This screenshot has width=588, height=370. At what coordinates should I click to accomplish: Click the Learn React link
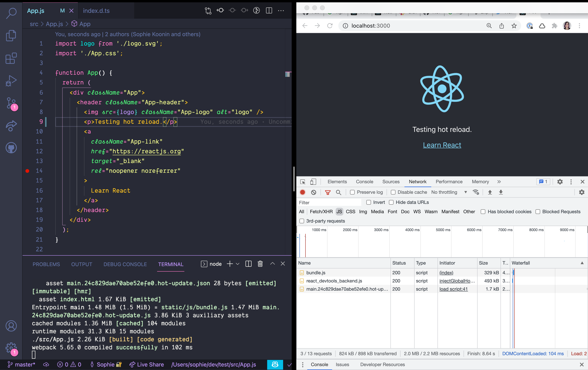pos(442,145)
